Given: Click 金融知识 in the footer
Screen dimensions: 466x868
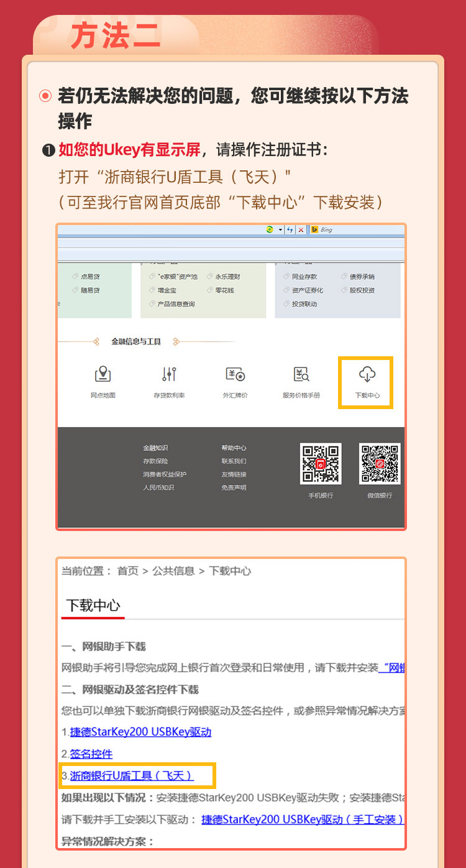Looking at the screenshot, I should tap(155, 448).
